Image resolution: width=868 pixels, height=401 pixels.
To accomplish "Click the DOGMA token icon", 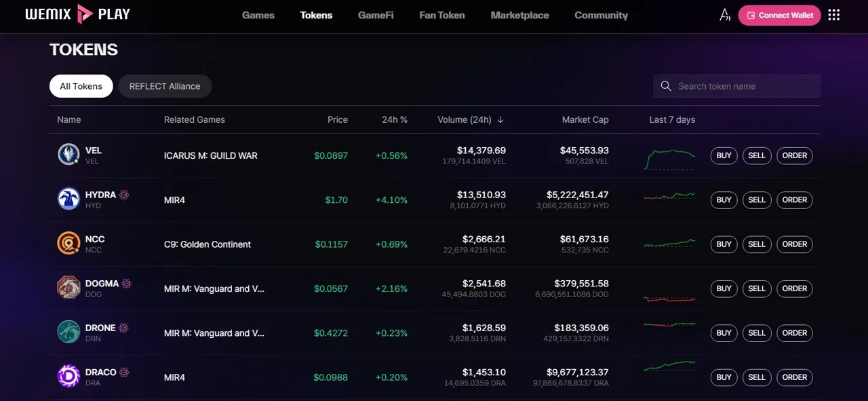I will (x=68, y=288).
